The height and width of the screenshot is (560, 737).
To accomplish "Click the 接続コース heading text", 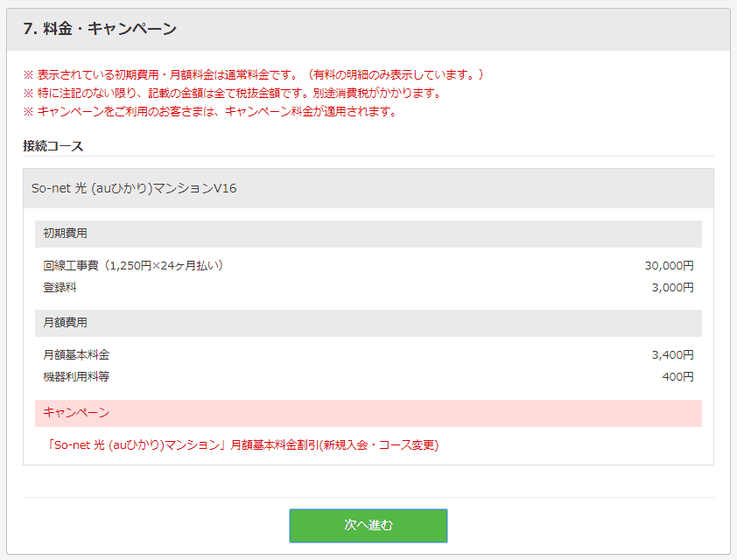I will (x=53, y=146).
